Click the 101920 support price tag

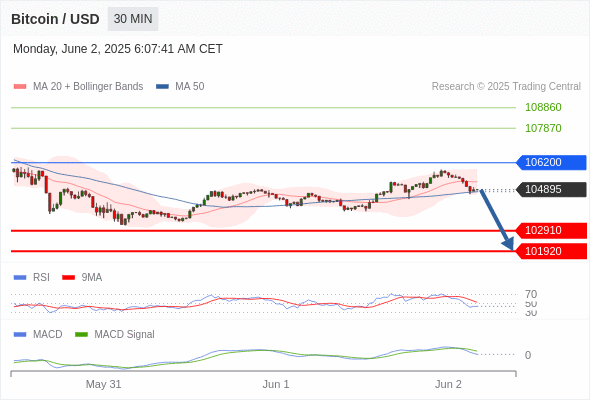[x=551, y=251]
